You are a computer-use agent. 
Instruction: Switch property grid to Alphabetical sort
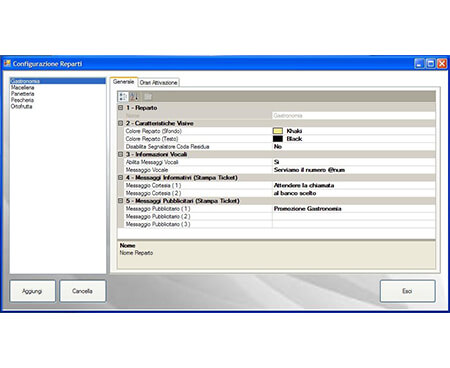pos(134,97)
